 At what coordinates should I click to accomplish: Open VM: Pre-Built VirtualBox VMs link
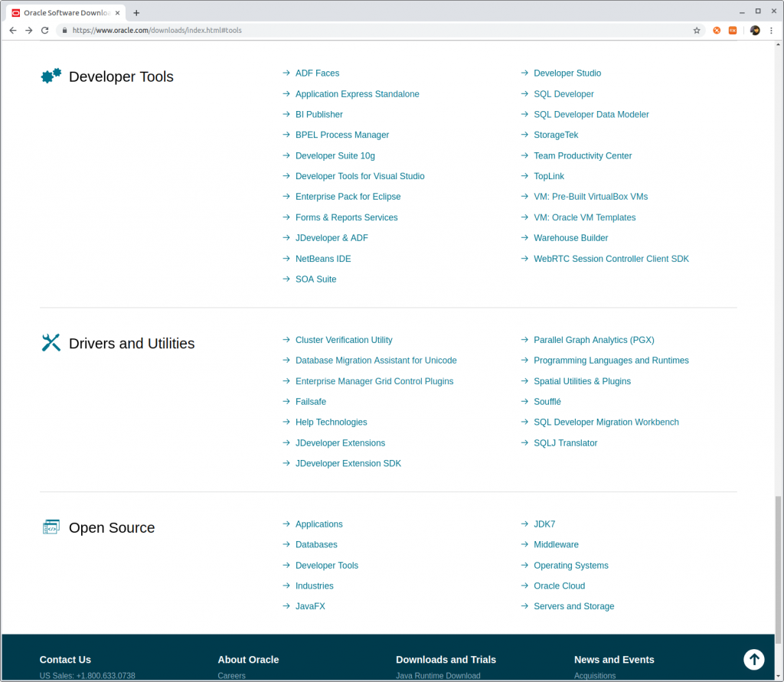590,197
